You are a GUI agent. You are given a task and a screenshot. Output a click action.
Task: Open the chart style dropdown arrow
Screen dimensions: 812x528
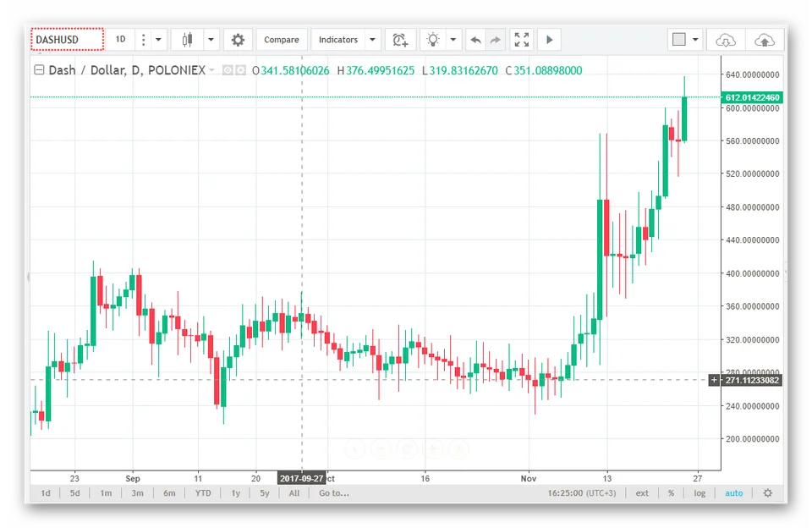(211, 40)
